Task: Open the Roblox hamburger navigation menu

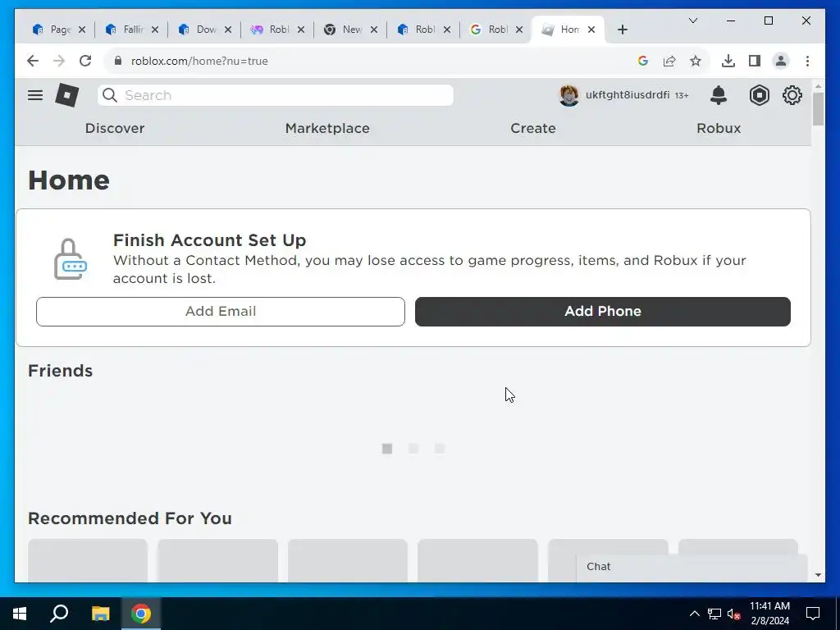Action: 35,95
